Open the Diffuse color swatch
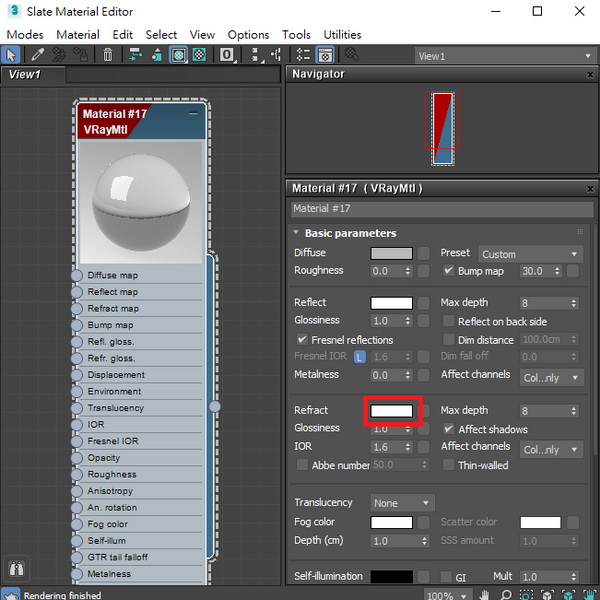The width and height of the screenshot is (600, 600). coord(391,253)
